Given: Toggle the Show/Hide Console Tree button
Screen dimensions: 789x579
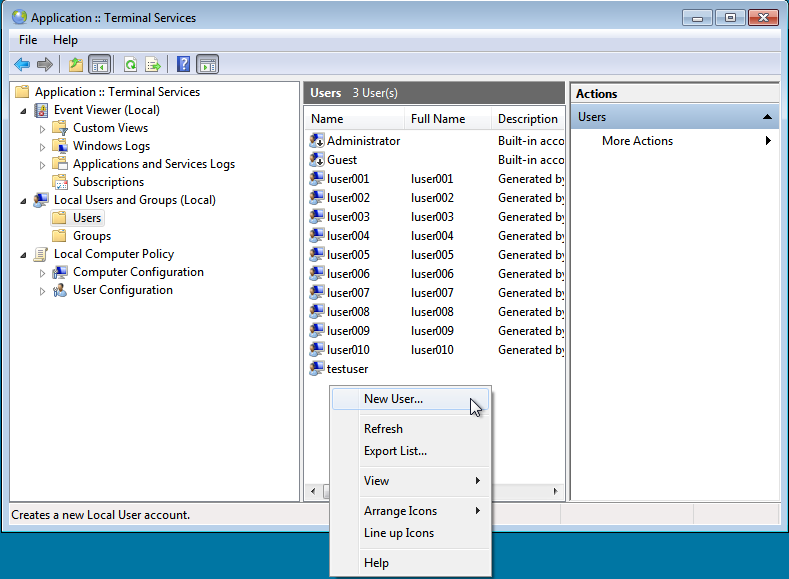Looking at the screenshot, I should pyautogui.click(x=100, y=65).
